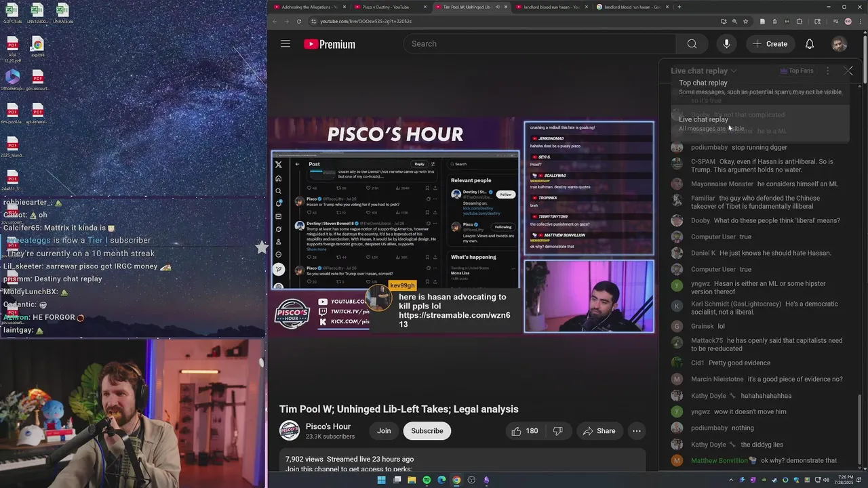Screen dimensions: 868x488
Task: Click the YouTube search magnifier button
Action: pos(692,44)
